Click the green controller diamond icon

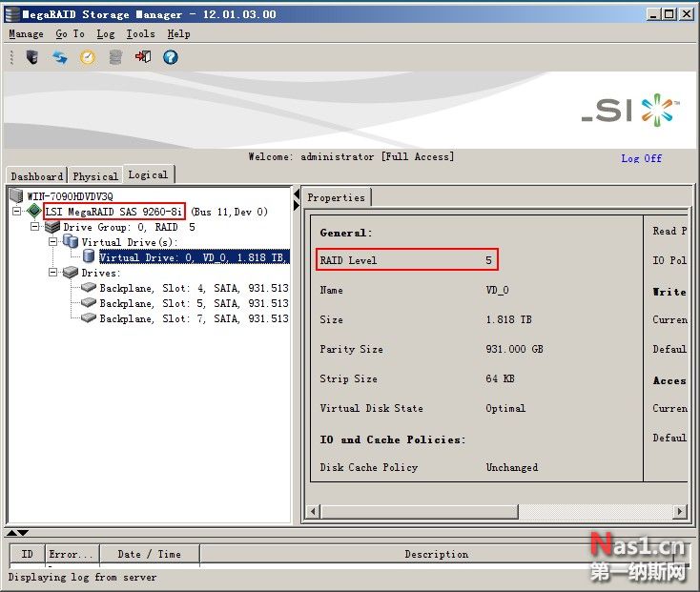point(34,211)
